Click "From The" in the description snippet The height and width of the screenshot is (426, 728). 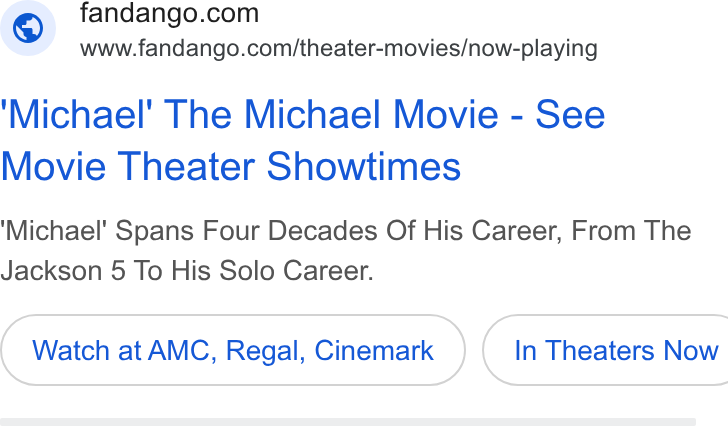point(631,231)
